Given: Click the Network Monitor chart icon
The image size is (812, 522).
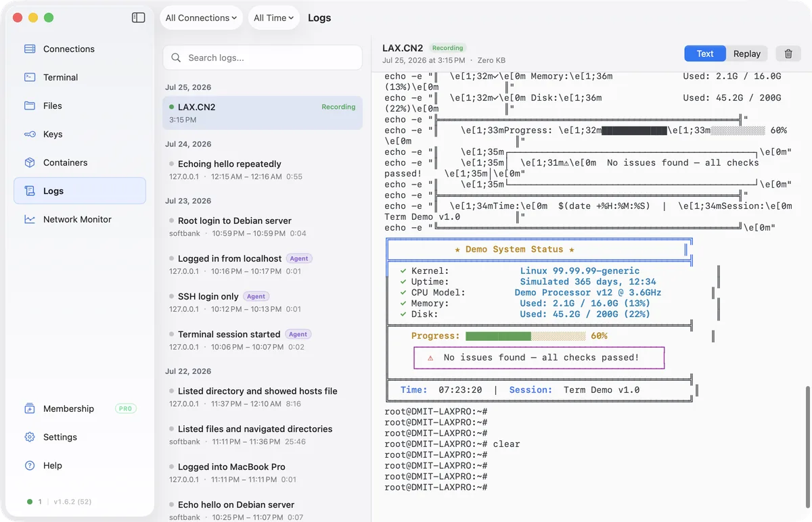Looking at the screenshot, I should point(30,219).
